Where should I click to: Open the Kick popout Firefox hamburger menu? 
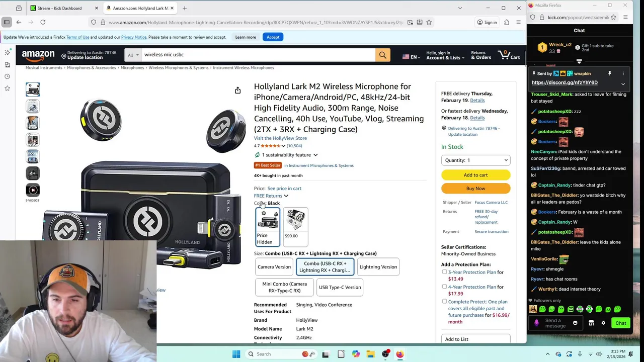point(625,17)
